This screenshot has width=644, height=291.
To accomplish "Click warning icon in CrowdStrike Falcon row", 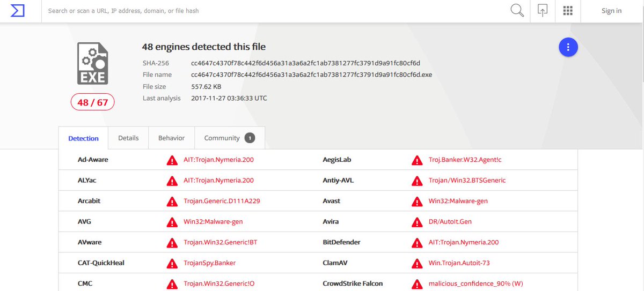I will (417, 284).
